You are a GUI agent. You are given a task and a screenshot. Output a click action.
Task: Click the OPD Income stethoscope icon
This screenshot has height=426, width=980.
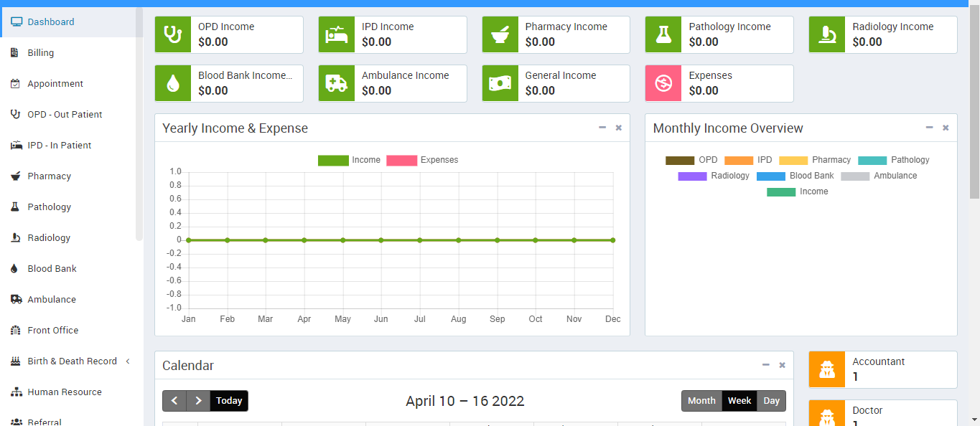click(x=172, y=34)
